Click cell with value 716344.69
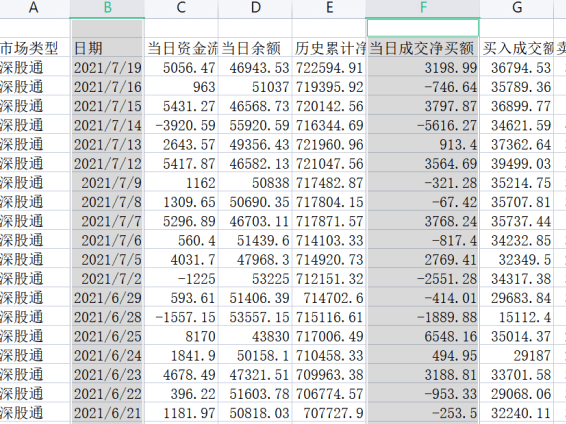Viewport: 566px width, 424px height. pos(329,125)
